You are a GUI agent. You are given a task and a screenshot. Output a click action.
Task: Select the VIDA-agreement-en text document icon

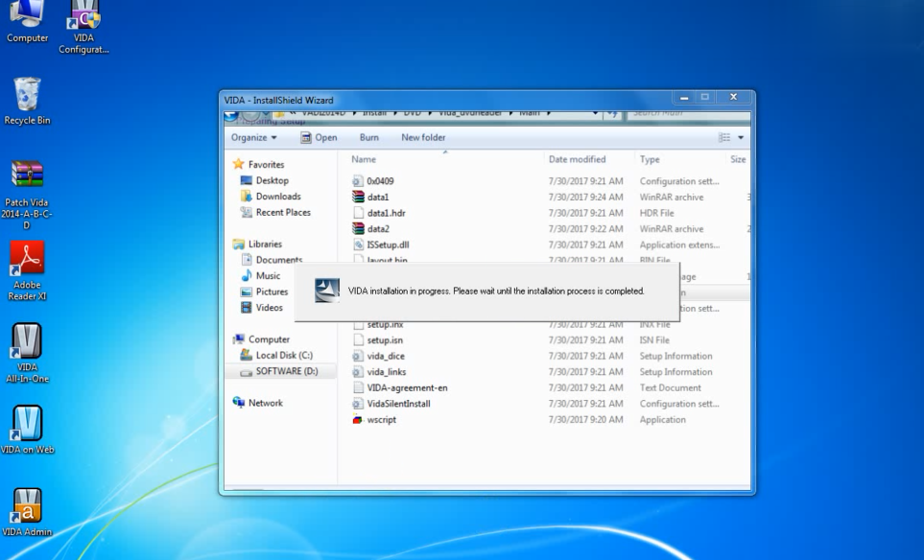(358, 387)
